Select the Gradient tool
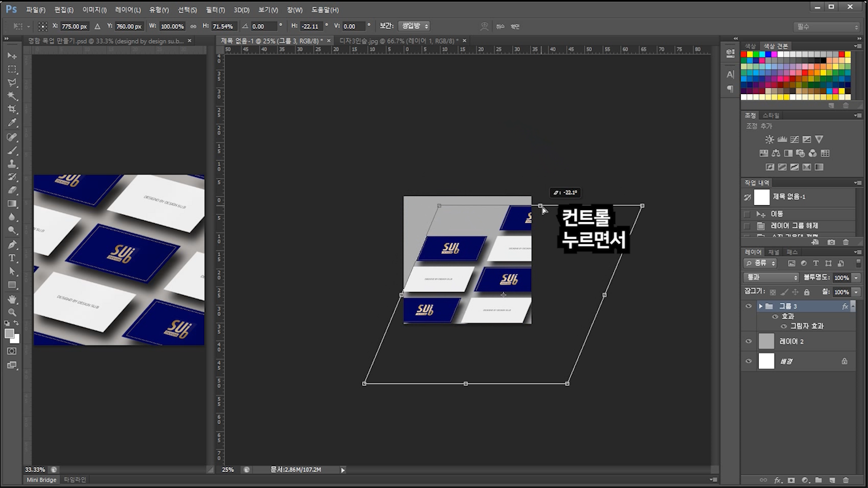868x488 pixels. coord(12,203)
